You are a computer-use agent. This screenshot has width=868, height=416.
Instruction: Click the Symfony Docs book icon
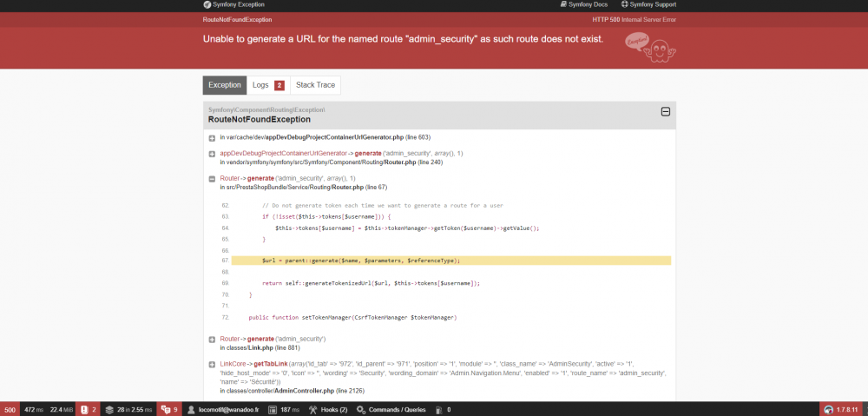coord(564,4)
